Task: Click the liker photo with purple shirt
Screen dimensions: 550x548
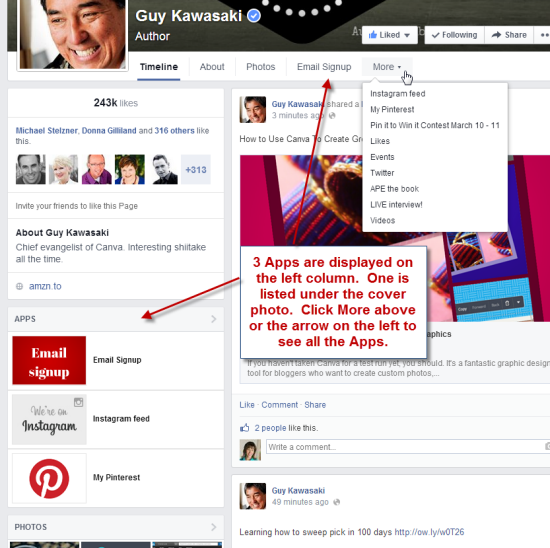Action: coord(97,169)
